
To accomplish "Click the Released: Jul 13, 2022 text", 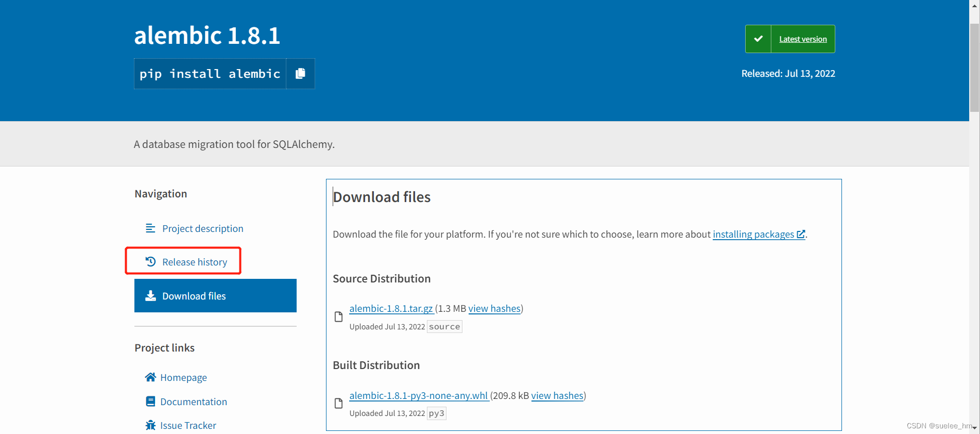I will point(788,73).
